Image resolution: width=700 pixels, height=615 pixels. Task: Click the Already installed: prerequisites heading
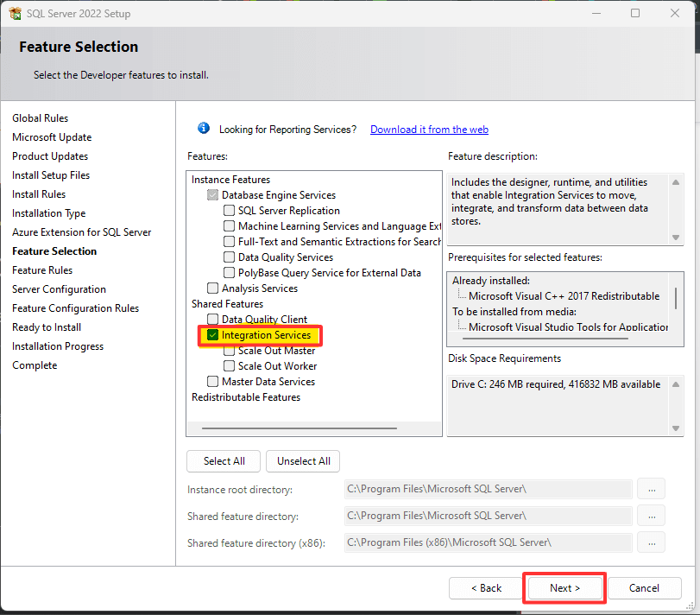(490, 281)
